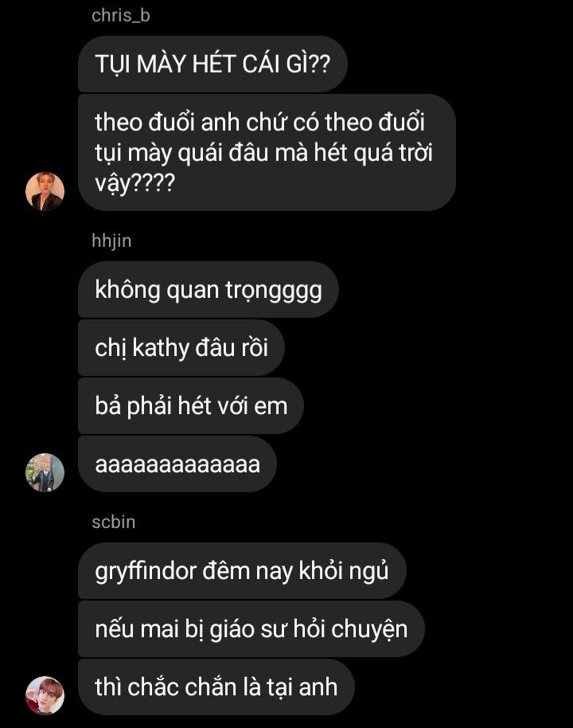Select the 'theo đuổi anh chứ có theo đuổi' message
Viewport: 573px width, 728px height.
point(267,152)
